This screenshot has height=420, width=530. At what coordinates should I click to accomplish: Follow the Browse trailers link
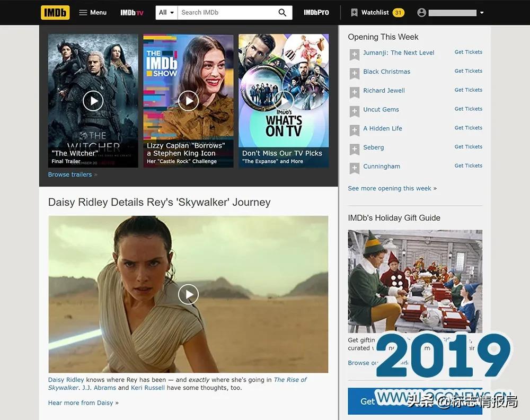point(72,174)
